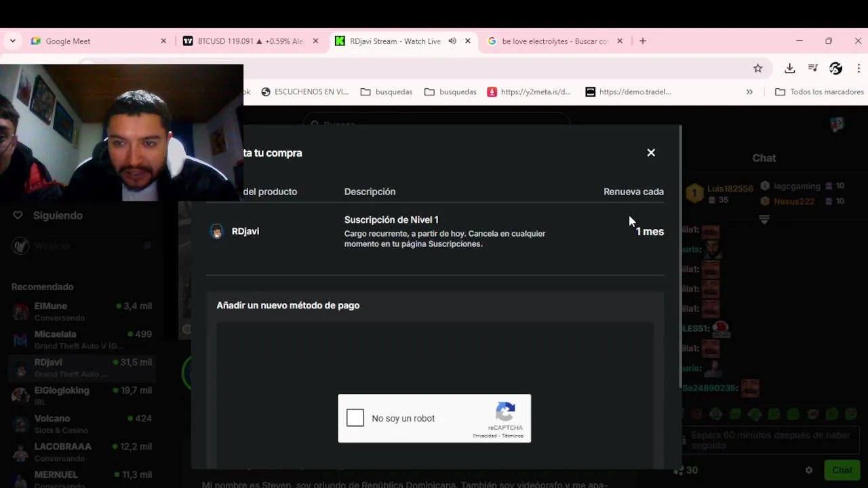The height and width of the screenshot is (488, 868).
Task: Open RDjavi channel in Recomendado list
Action: click(82, 368)
